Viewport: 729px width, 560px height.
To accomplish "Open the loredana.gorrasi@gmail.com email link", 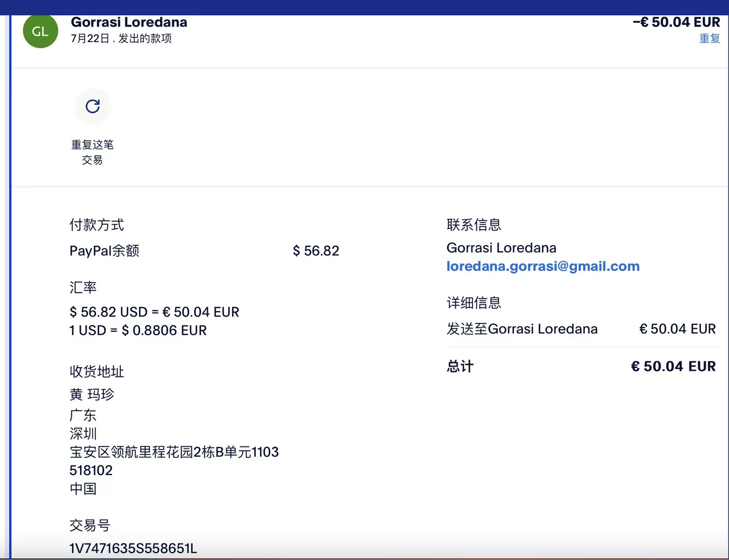I will pyautogui.click(x=543, y=266).
